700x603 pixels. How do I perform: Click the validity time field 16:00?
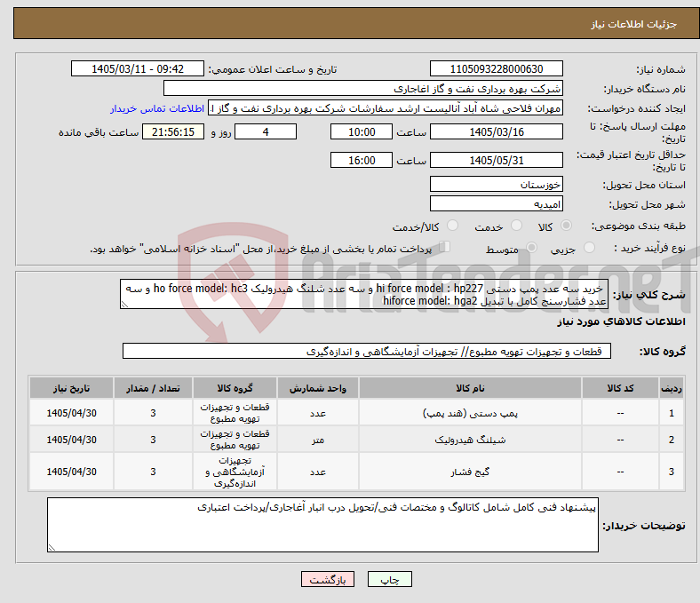(x=362, y=160)
